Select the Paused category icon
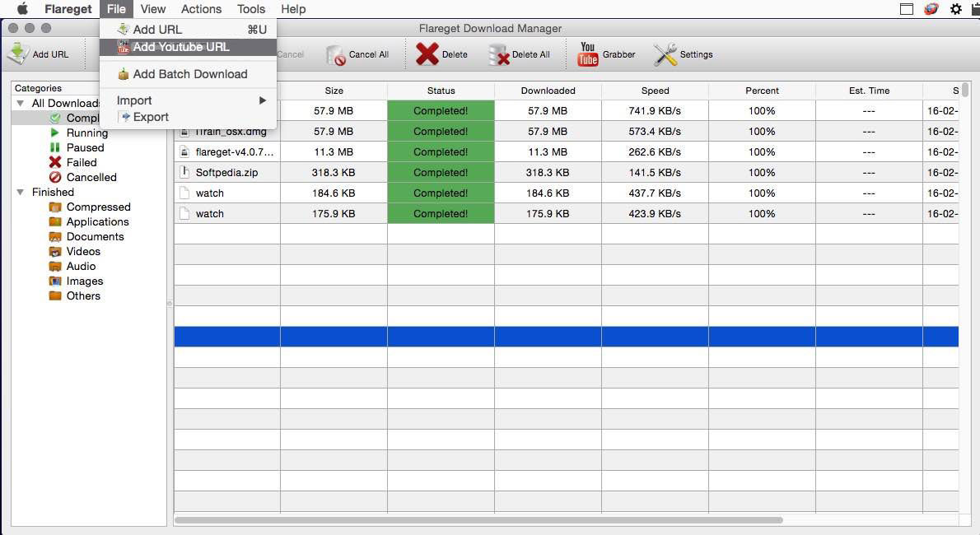Image resolution: width=980 pixels, height=535 pixels. pyautogui.click(x=54, y=147)
